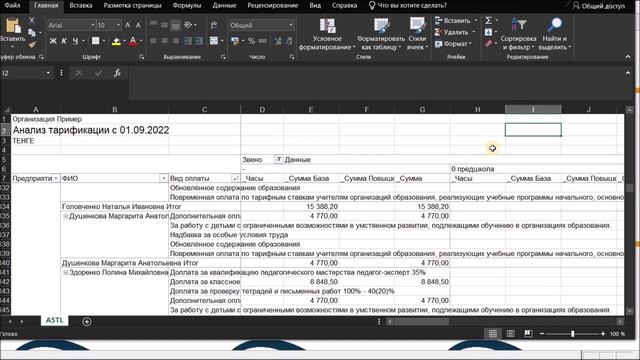
Task: Click the Borders icon
Action: 96,41
